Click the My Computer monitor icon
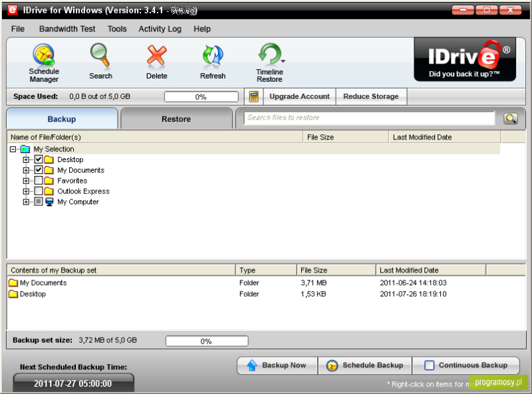The height and width of the screenshot is (394, 532). coord(49,202)
